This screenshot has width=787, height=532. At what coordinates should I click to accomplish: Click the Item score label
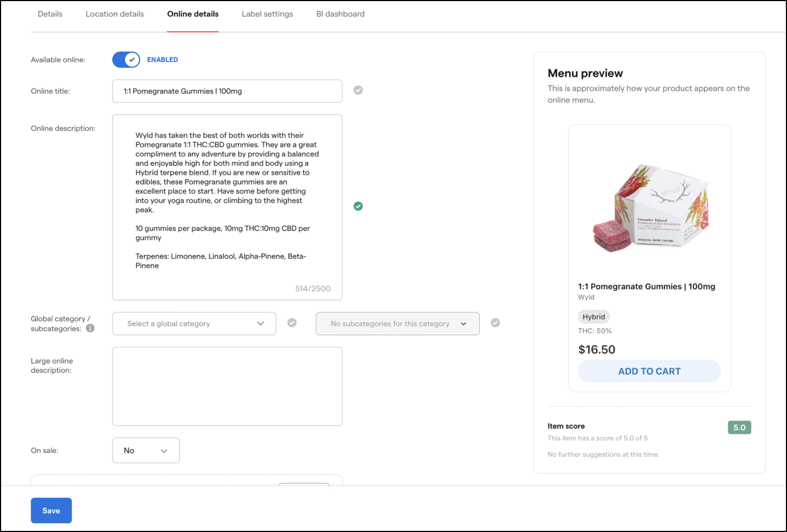[x=566, y=426]
